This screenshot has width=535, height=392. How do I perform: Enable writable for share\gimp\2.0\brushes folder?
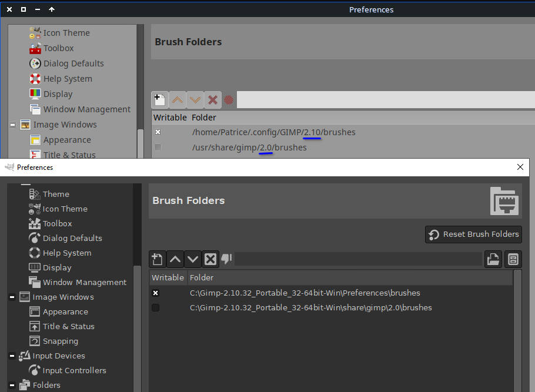(156, 308)
